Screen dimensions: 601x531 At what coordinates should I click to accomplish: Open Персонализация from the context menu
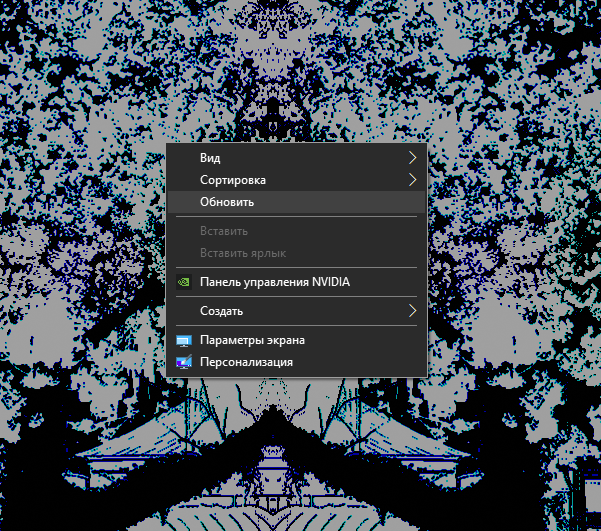point(296,362)
